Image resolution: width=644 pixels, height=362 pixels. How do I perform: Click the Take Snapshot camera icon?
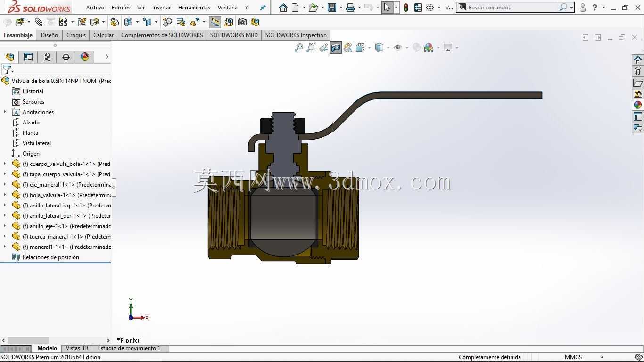pyautogui.click(x=242, y=22)
